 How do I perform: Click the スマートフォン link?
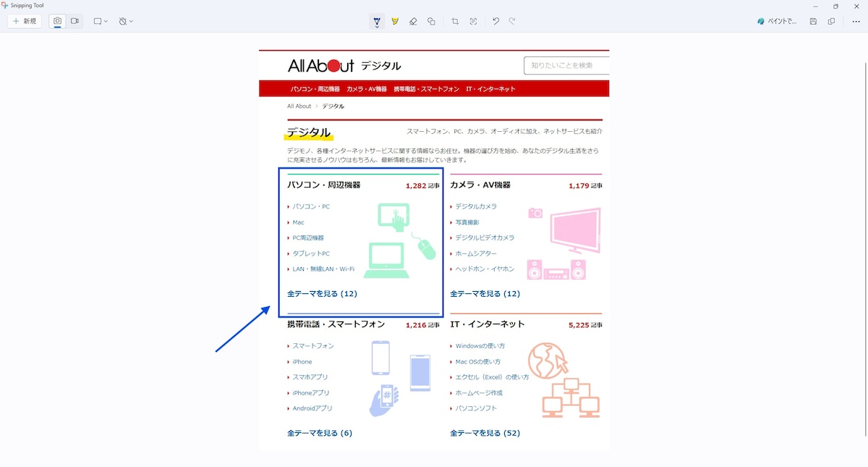[x=313, y=346]
